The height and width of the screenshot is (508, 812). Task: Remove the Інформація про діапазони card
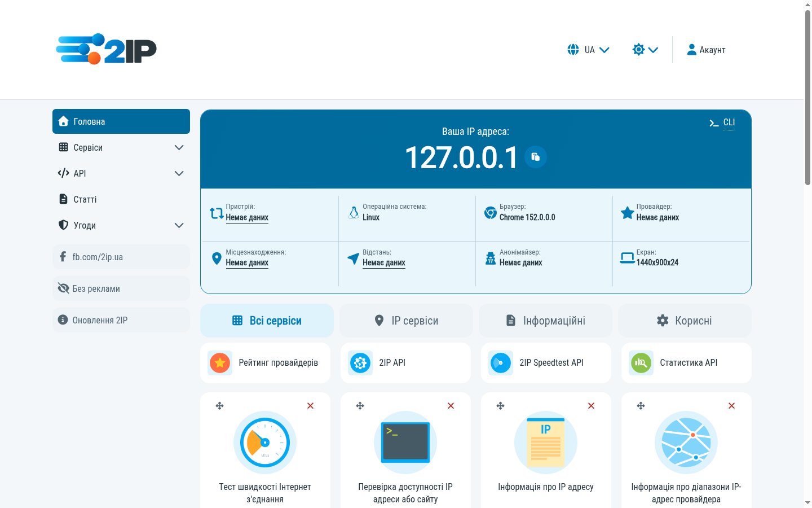(x=731, y=406)
